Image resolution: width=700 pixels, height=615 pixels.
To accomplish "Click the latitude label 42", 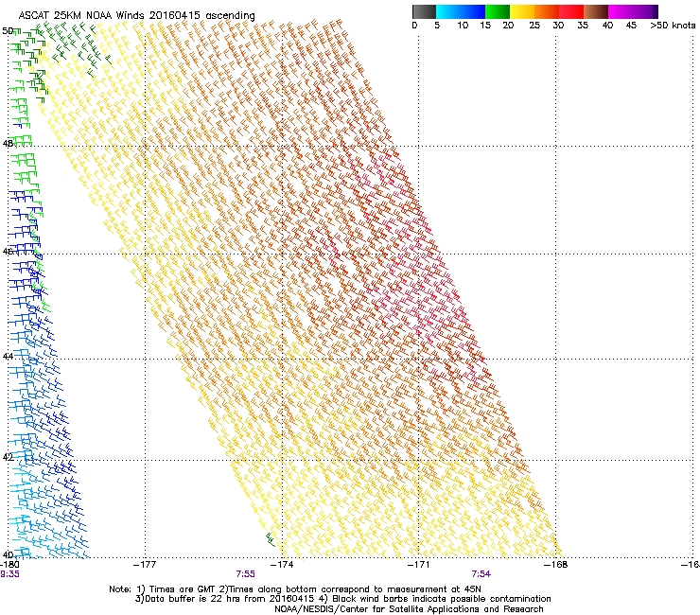I will (x=8, y=457).
